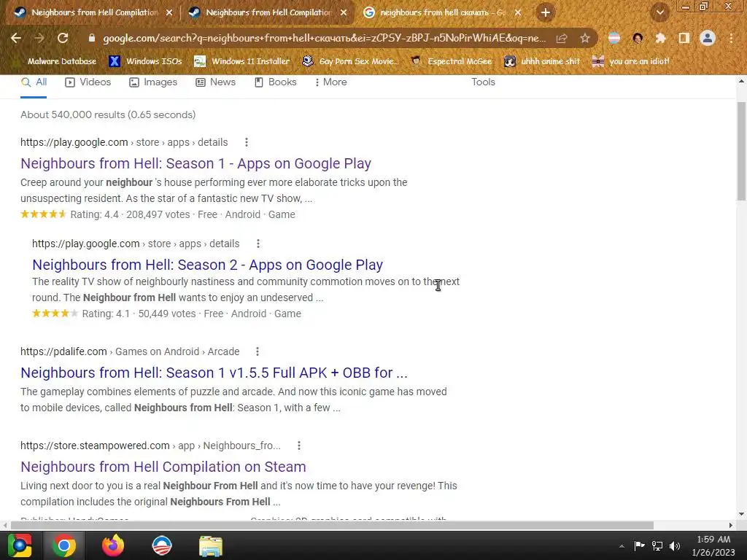Switch to Images search results
The image size is (747, 560).
[x=153, y=82]
